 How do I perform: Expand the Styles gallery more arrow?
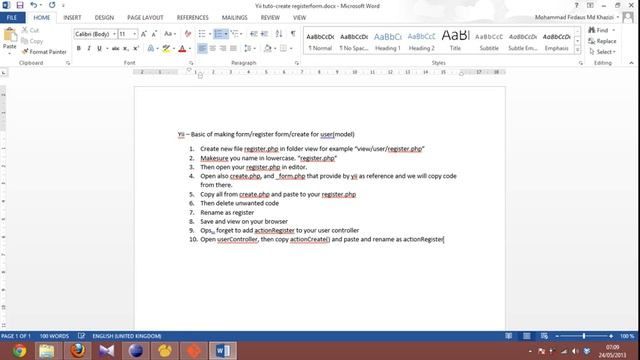pyautogui.click(x=577, y=50)
